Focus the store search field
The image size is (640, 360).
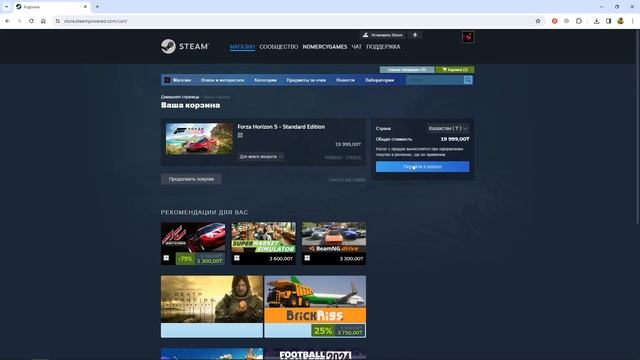pyautogui.click(x=435, y=80)
